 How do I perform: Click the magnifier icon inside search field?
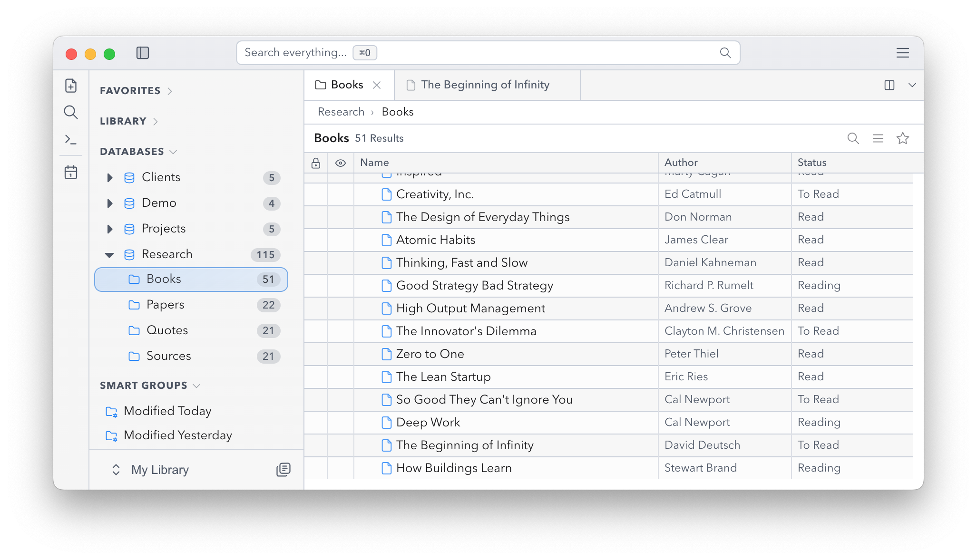tap(725, 53)
